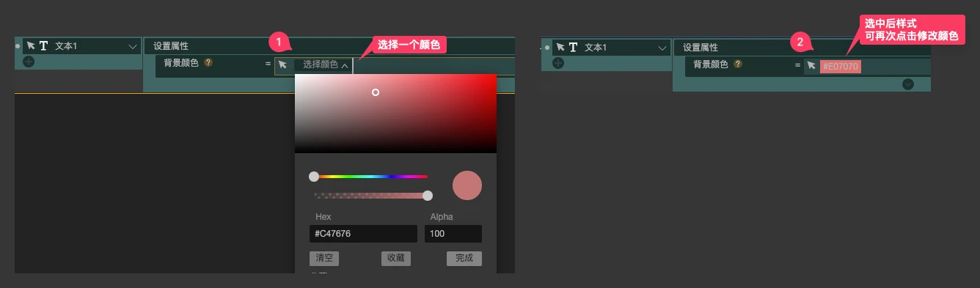Screen dimensions: 980x288
Task: Click the T text icon in the color-picker panel
Action: tap(43, 45)
